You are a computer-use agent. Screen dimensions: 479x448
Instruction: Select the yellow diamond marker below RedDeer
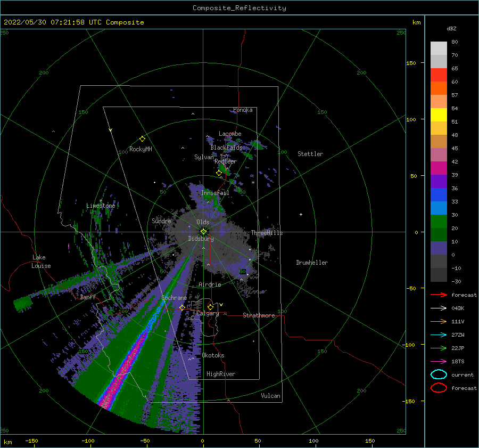(219, 173)
